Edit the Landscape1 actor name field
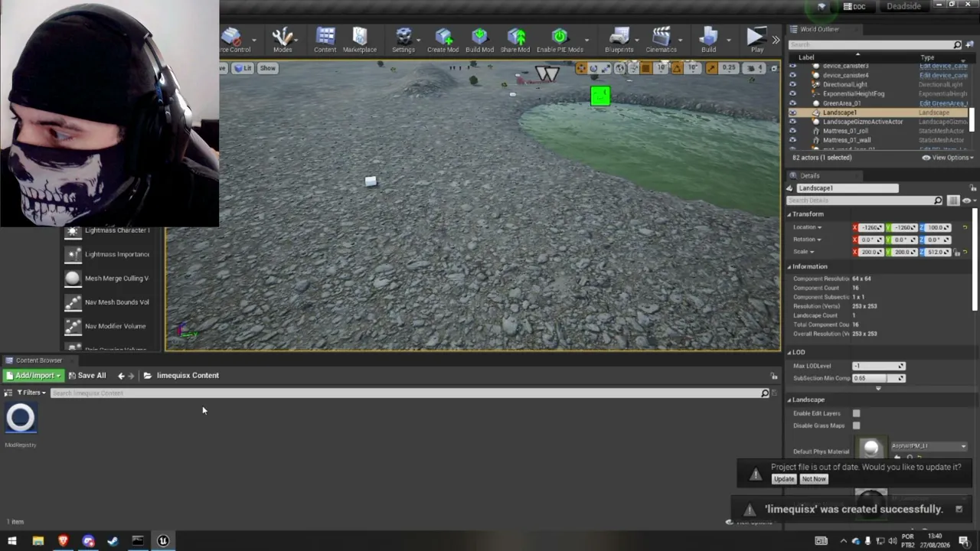This screenshot has height=551, width=980. pos(848,188)
